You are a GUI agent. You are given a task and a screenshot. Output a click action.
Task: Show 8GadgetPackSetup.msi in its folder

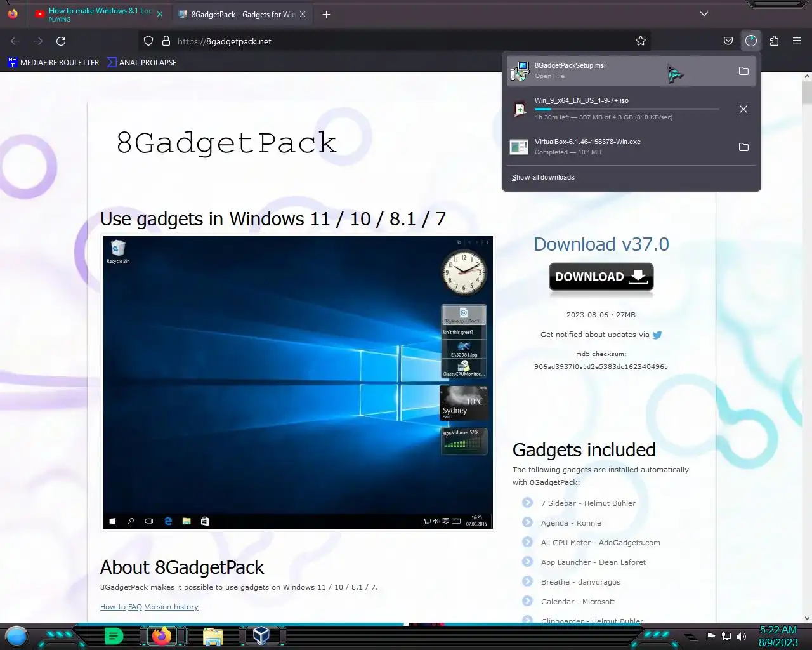click(743, 71)
